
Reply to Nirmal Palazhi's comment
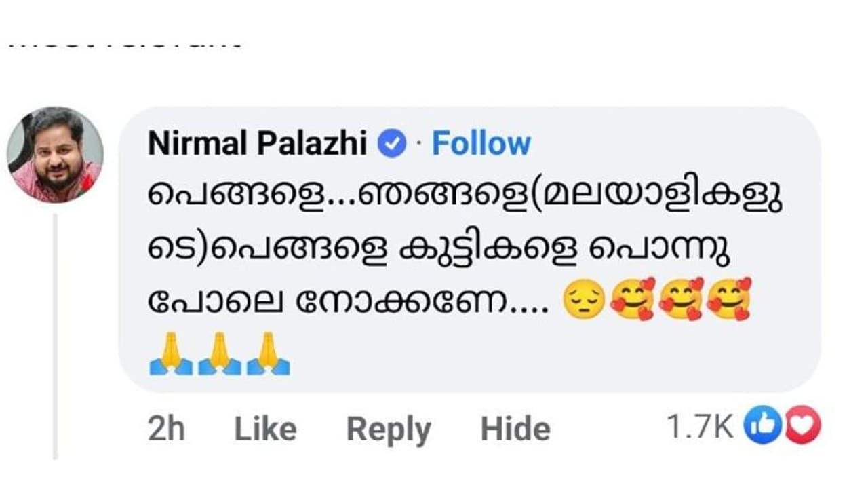(x=389, y=430)
